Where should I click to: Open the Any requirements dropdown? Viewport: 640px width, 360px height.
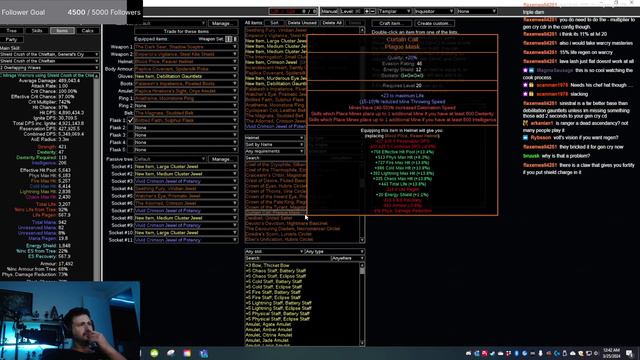274,151
